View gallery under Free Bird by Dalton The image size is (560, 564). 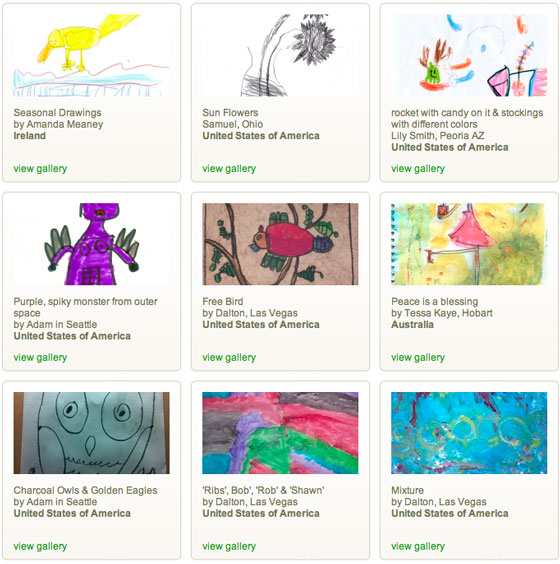[229, 358]
